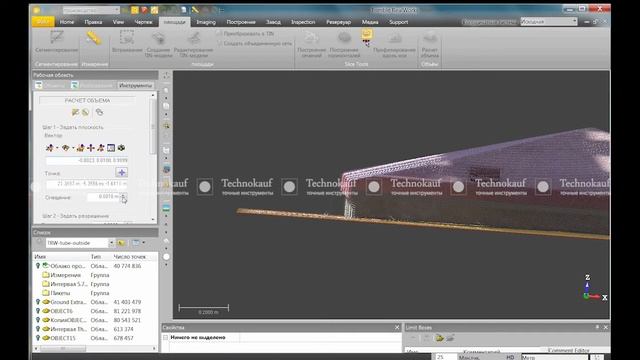Click fourth cross-shaped vector icon in Step 1
This screenshot has height=360, width=640.
tap(91, 148)
